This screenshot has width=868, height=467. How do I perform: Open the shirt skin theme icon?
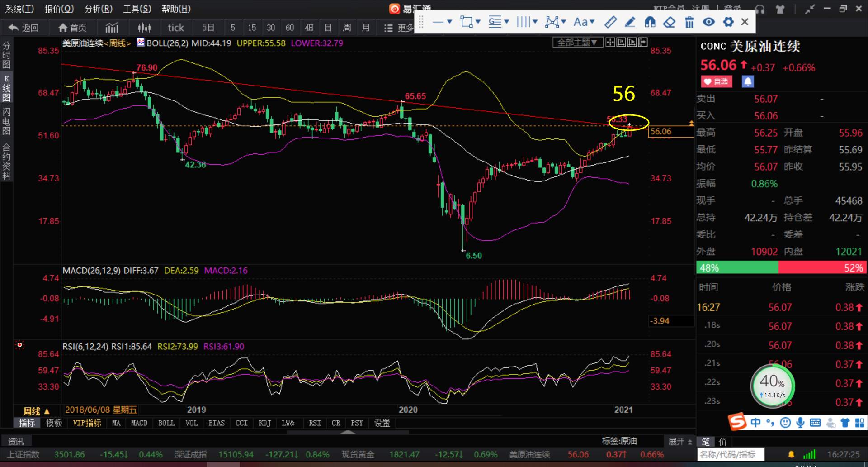click(780, 9)
